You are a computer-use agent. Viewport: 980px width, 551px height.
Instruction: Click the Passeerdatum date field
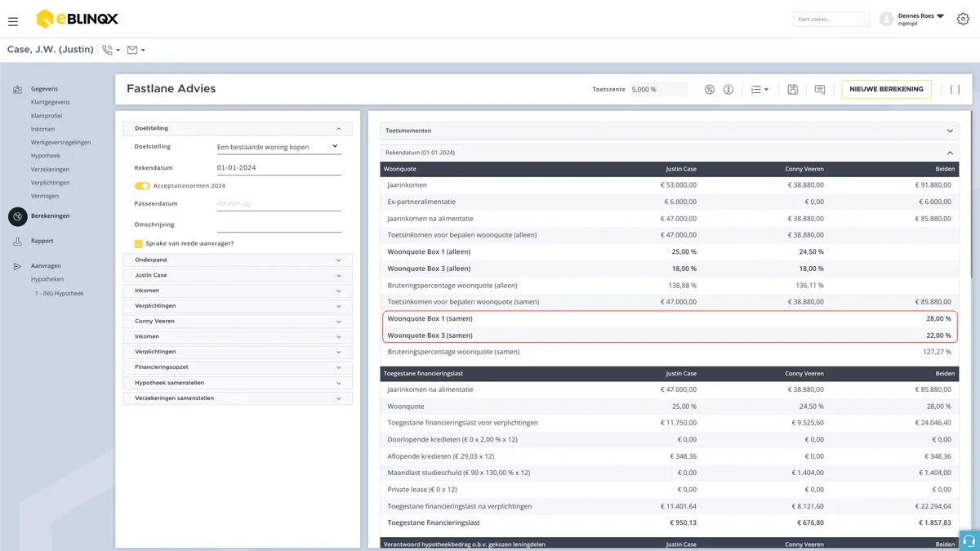point(278,204)
